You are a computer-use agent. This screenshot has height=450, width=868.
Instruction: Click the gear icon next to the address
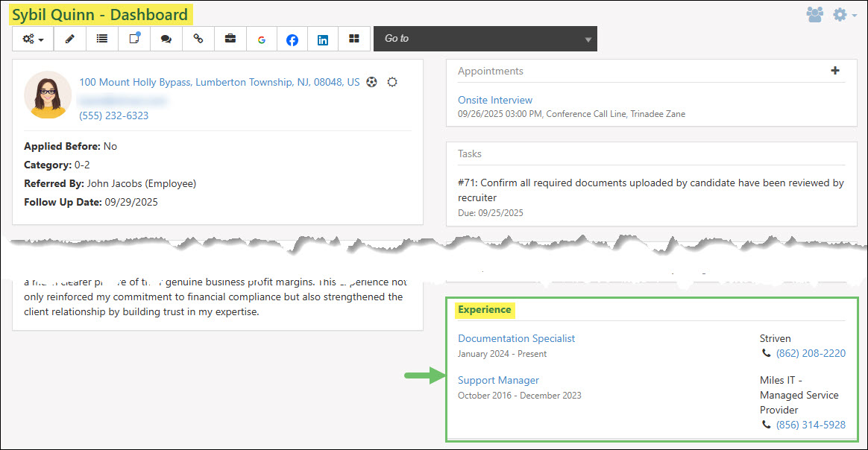pos(392,82)
